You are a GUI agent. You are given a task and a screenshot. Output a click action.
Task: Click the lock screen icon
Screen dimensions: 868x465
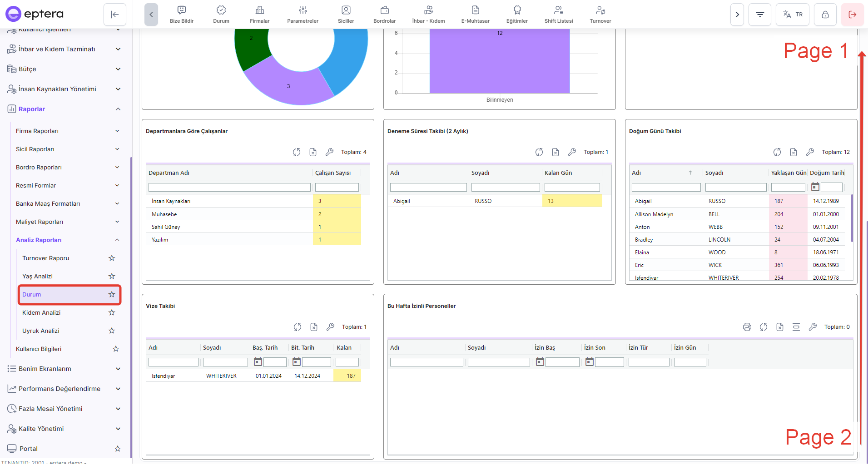(x=825, y=15)
